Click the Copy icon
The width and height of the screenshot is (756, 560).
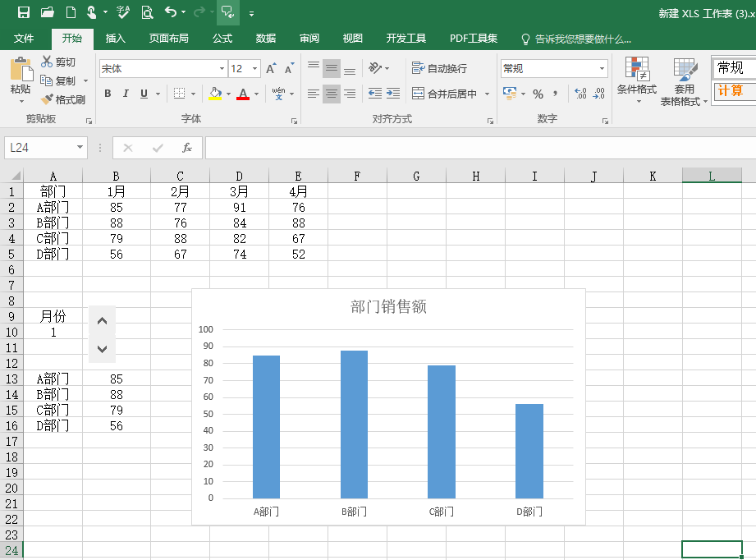click(46, 80)
